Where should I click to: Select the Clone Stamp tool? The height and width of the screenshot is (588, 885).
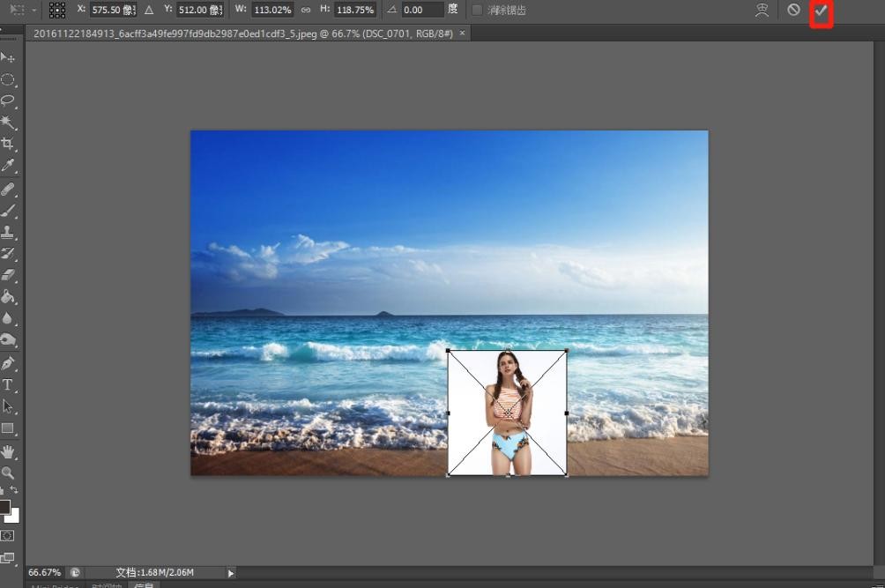point(8,233)
